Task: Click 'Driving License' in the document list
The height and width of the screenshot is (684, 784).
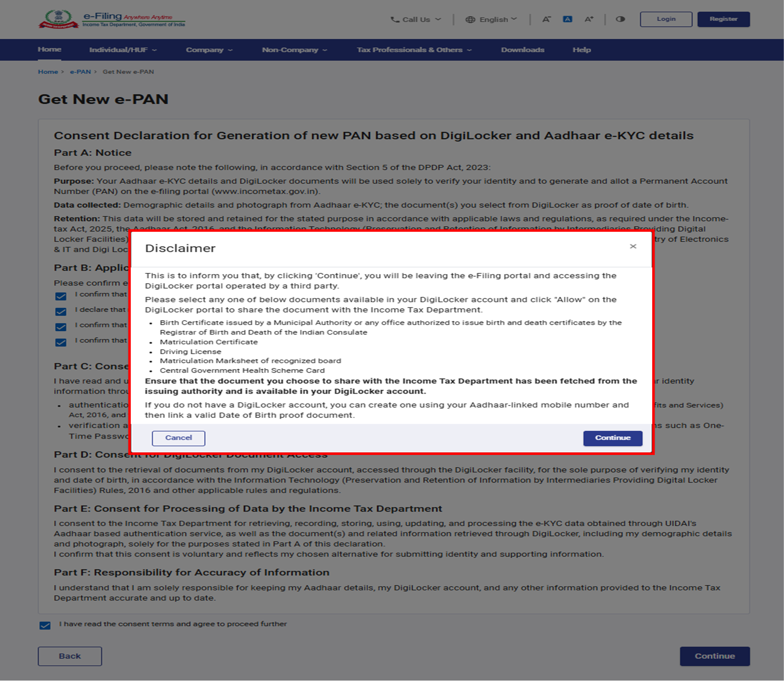Action: [x=190, y=352]
